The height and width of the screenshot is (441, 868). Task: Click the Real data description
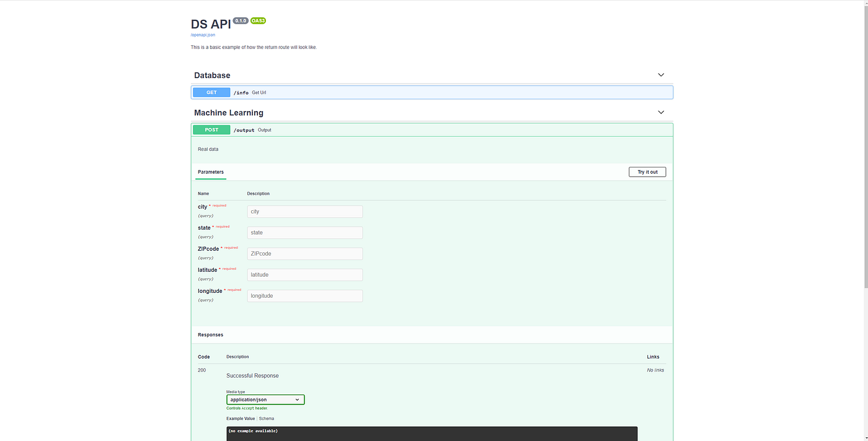point(208,149)
